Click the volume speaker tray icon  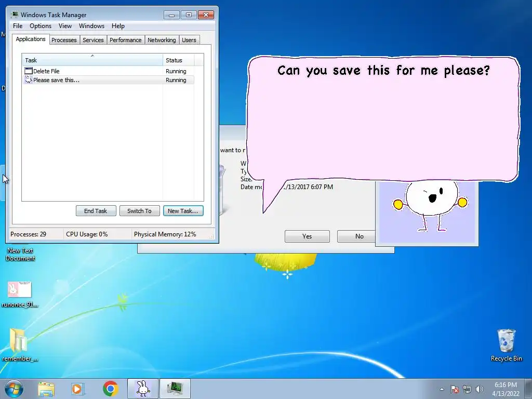(x=480, y=389)
